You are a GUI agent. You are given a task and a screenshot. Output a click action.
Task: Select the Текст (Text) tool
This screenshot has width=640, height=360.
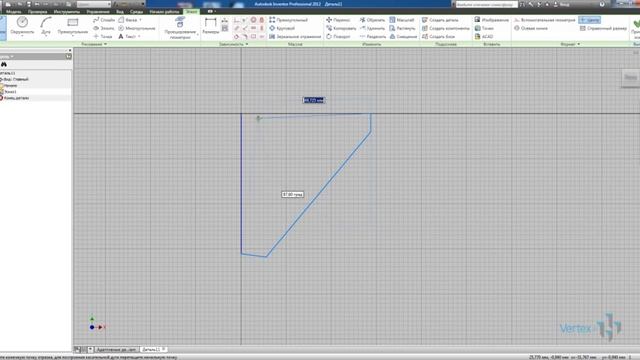point(127,36)
